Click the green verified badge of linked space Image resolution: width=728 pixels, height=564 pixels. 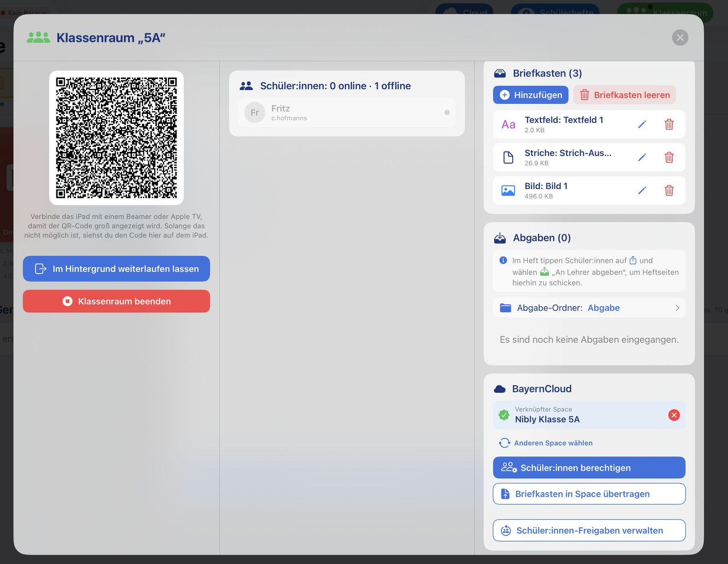(x=504, y=415)
